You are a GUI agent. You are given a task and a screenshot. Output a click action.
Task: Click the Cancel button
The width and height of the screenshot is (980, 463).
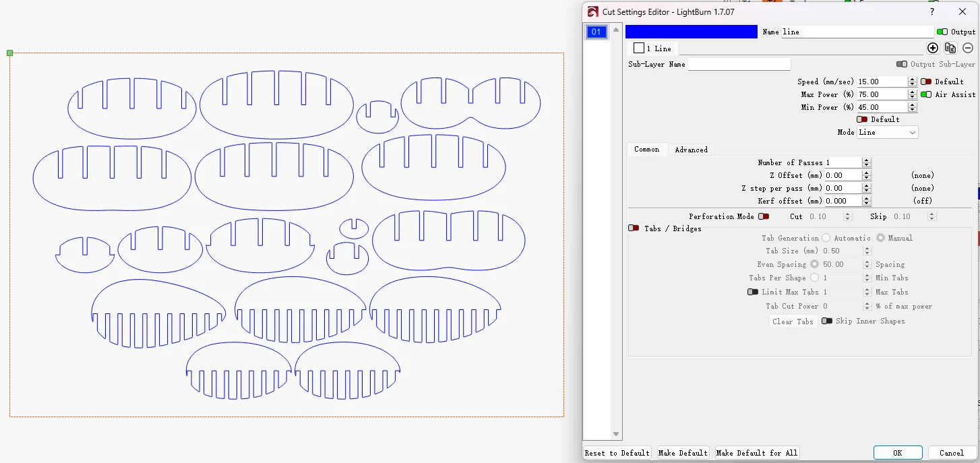tap(952, 453)
